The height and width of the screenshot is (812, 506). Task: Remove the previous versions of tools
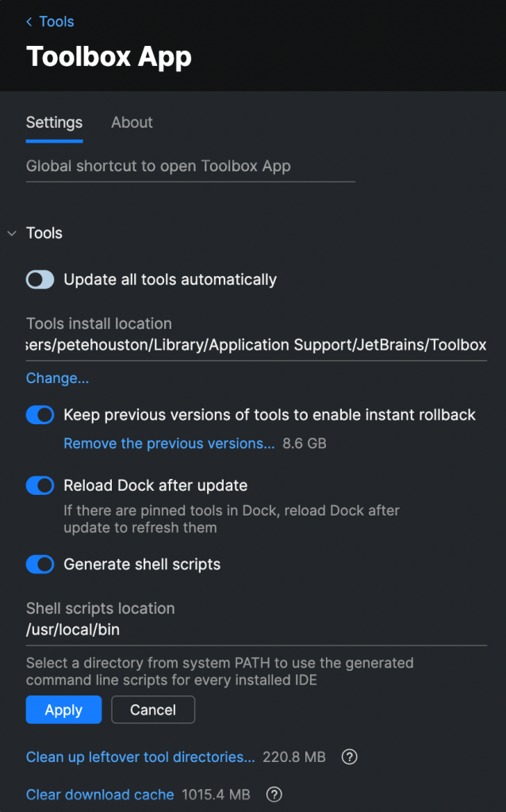coord(169,443)
